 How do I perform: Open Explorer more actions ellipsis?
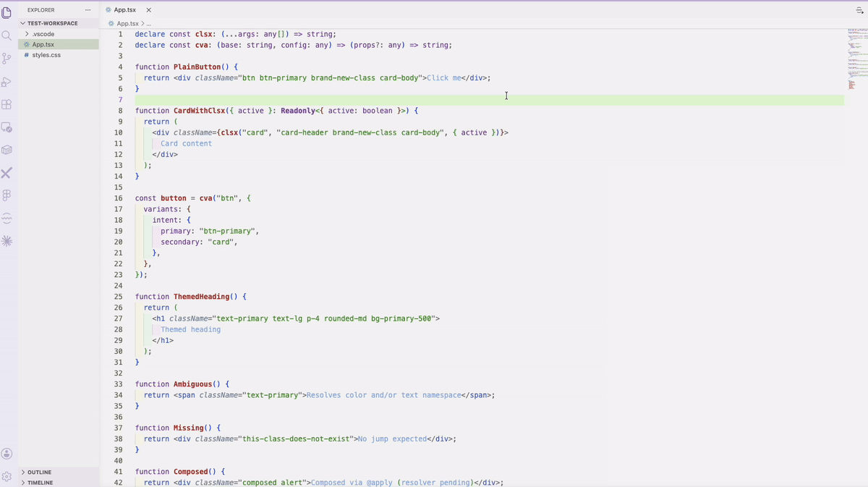(88, 10)
